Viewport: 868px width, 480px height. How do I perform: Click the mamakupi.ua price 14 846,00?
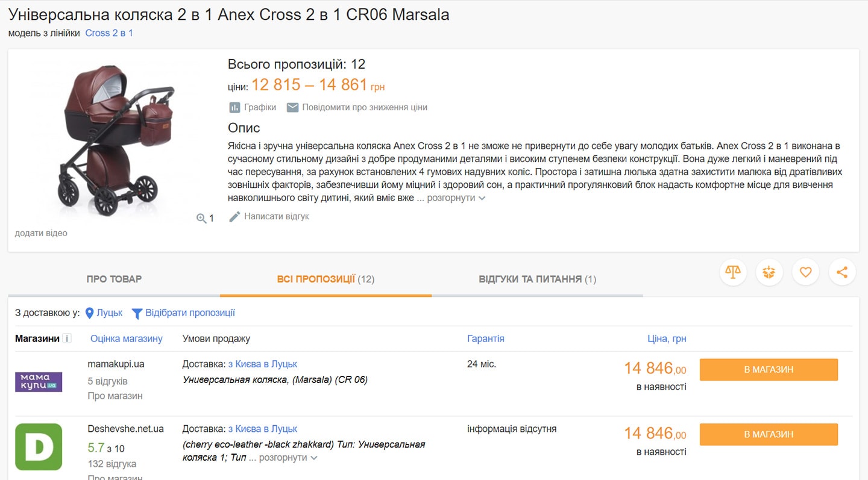pyautogui.click(x=655, y=368)
